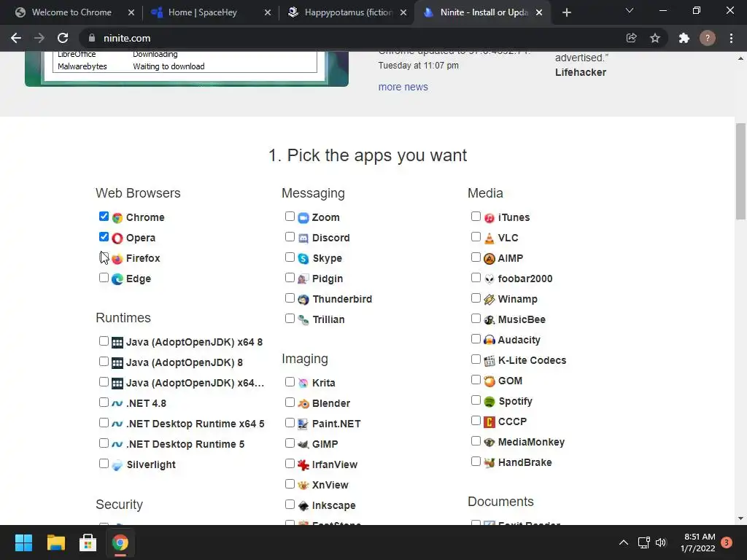This screenshot has width=747, height=560.
Task: Uncheck the Opera checkbox
Action: click(x=104, y=237)
